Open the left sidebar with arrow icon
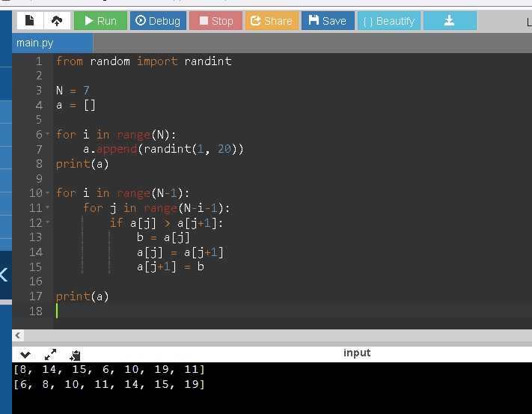This screenshot has height=414, width=532. pos(4,275)
